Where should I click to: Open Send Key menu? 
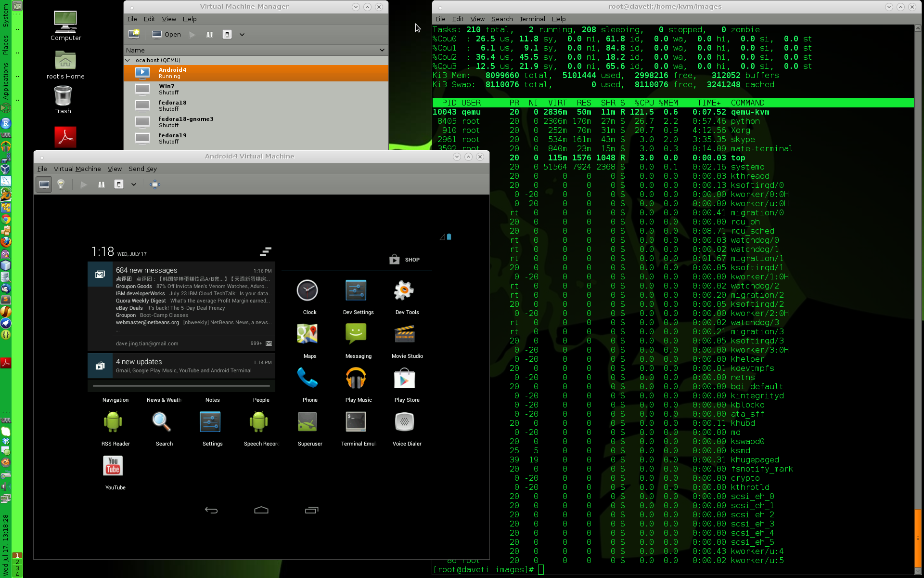[x=142, y=169]
